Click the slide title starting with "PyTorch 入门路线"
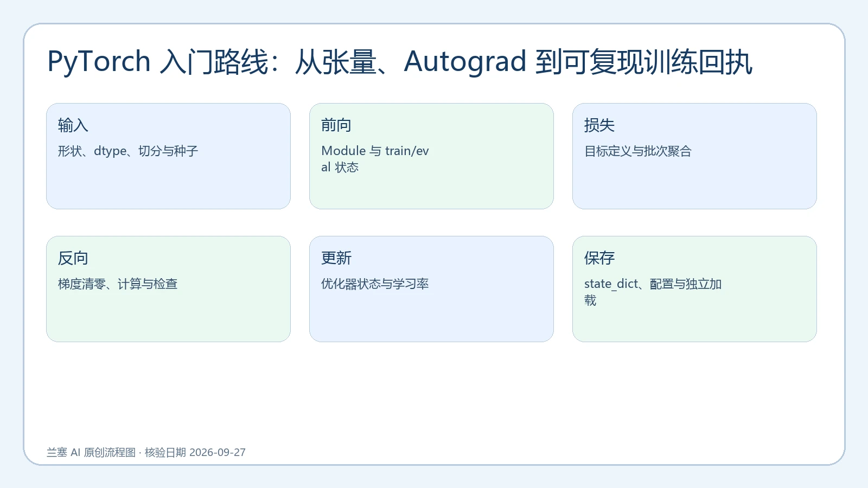 pyautogui.click(x=400, y=61)
